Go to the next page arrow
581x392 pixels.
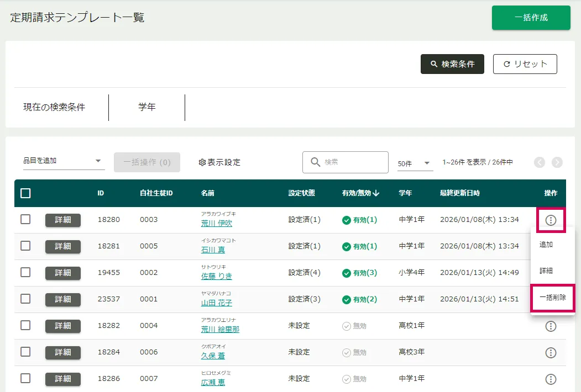pyautogui.click(x=557, y=162)
